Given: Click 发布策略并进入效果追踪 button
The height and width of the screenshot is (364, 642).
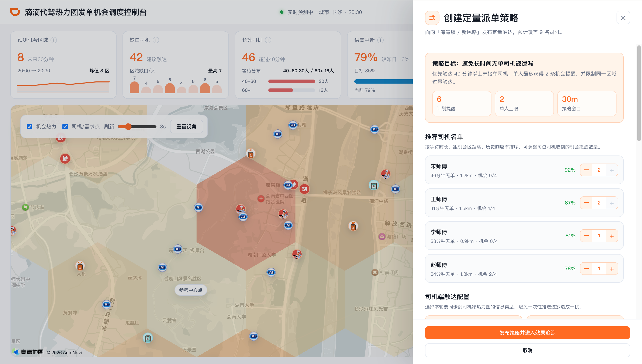Looking at the screenshot, I should (527, 333).
